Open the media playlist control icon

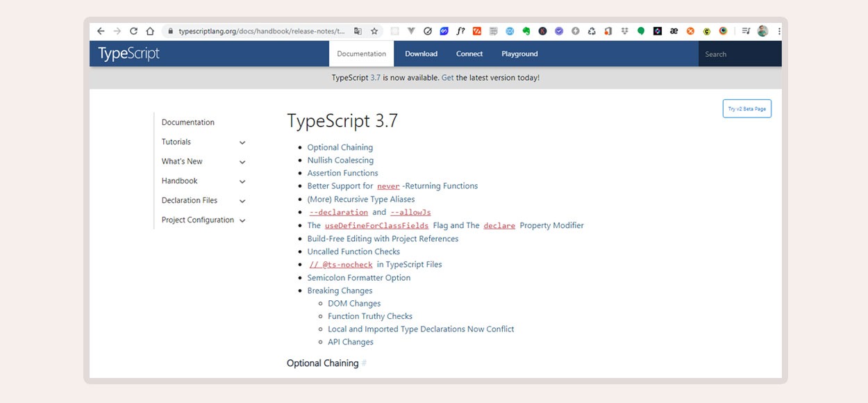(746, 31)
